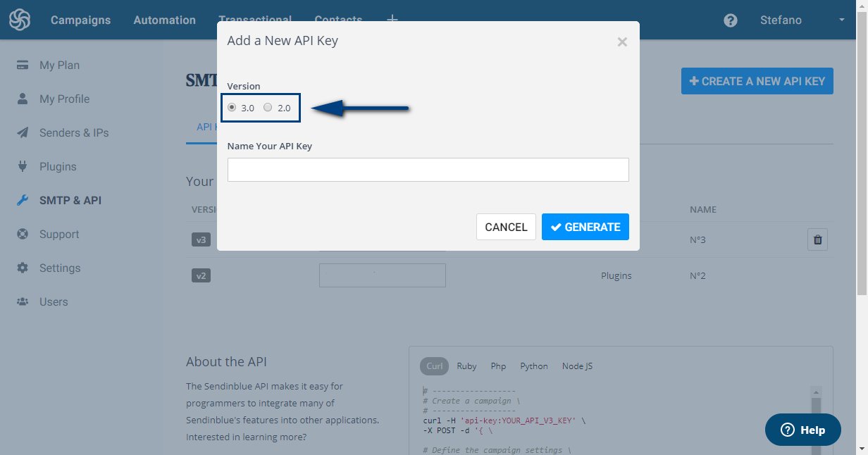This screenshot has width=868, height=455.
Task: Click the GENERATE button
Action: [x=585, y=227]
